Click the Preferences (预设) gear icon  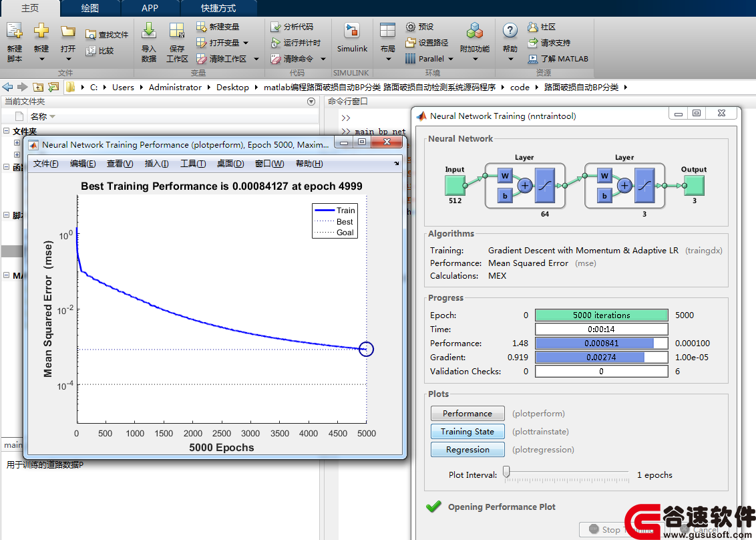point(410,27)
